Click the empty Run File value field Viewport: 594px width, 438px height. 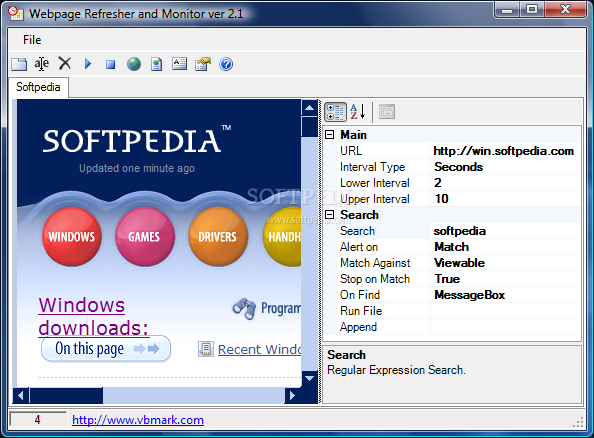505,311
